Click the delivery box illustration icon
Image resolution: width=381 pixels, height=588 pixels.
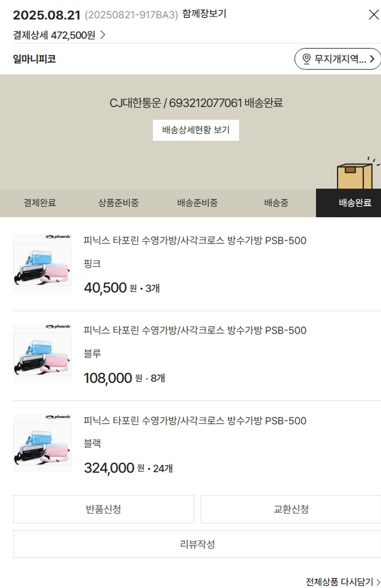(356, 174)
